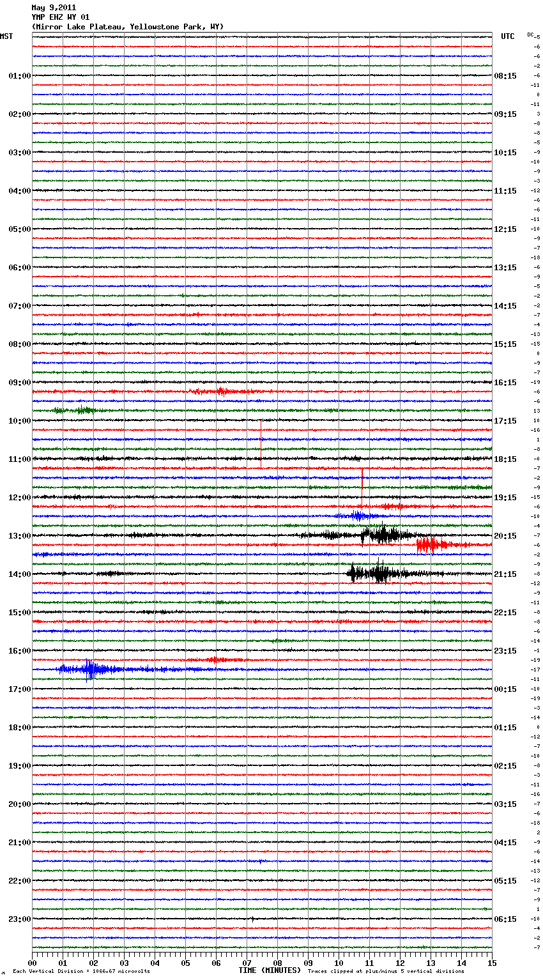Click the MST column header

click(6, 36)
